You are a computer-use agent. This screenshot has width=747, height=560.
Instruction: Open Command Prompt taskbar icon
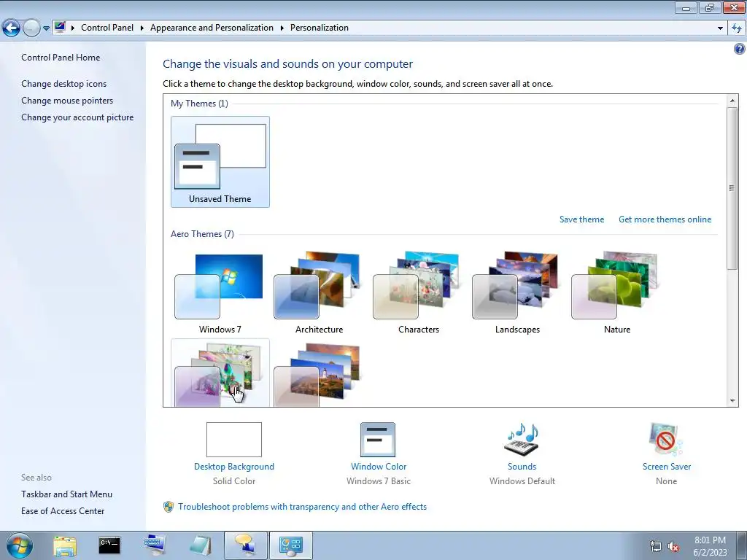click(x=109, y=545)
